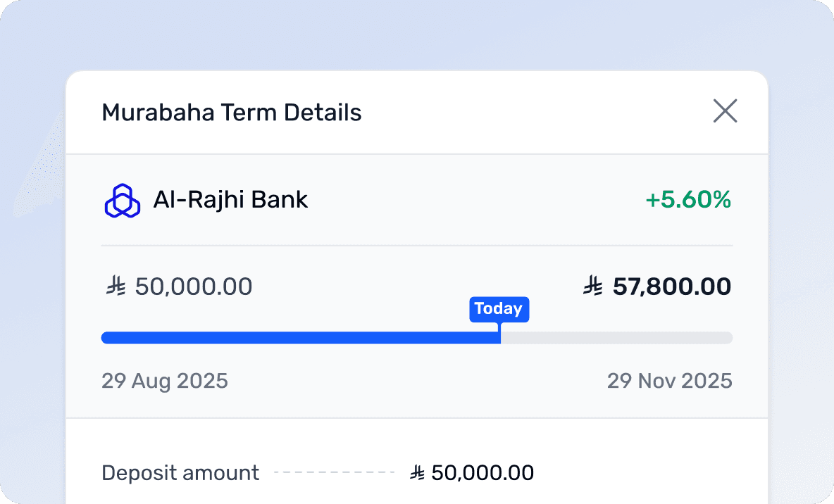
Task: Click the Deposit amount label
Action: (x=180, y=473)
